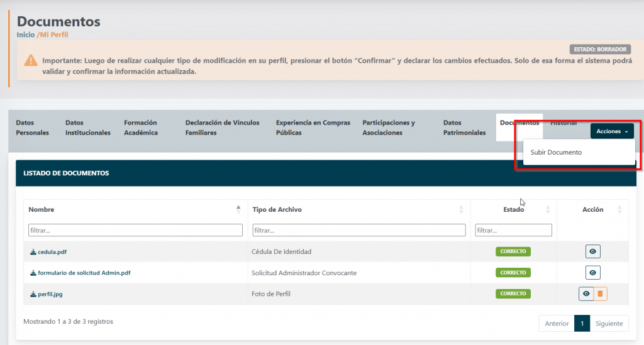Switch to Datos Institucionales tab
The width and height of the screenshot is (644, 345).
[x=88, y=128]
